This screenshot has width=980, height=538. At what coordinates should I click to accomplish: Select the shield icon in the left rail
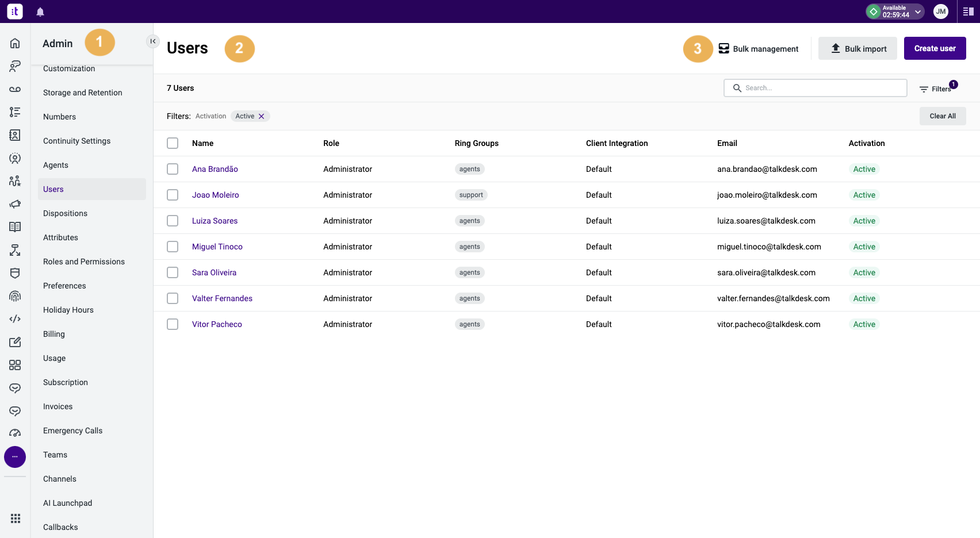[15, 273]
